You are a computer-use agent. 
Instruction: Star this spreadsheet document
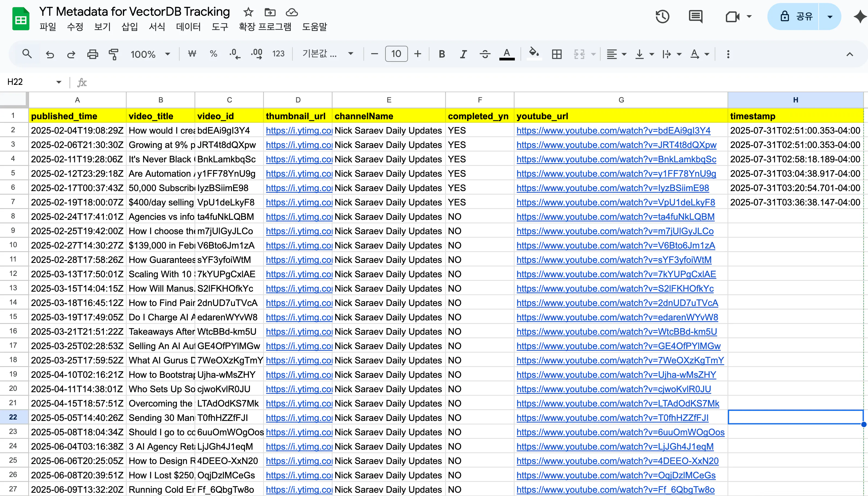248,12
